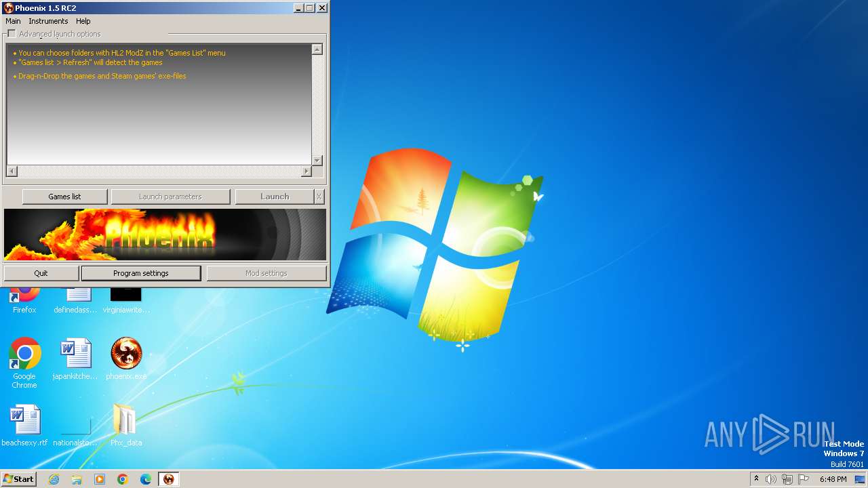868x488 pixels.
Task: Click the Drag-n-Drop hint text
Action: 102,76
